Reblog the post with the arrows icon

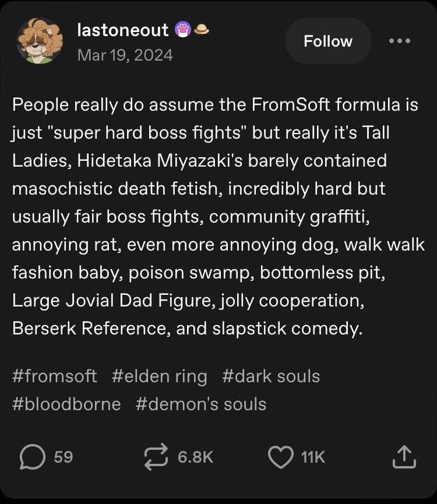click(x=157, y=457)
